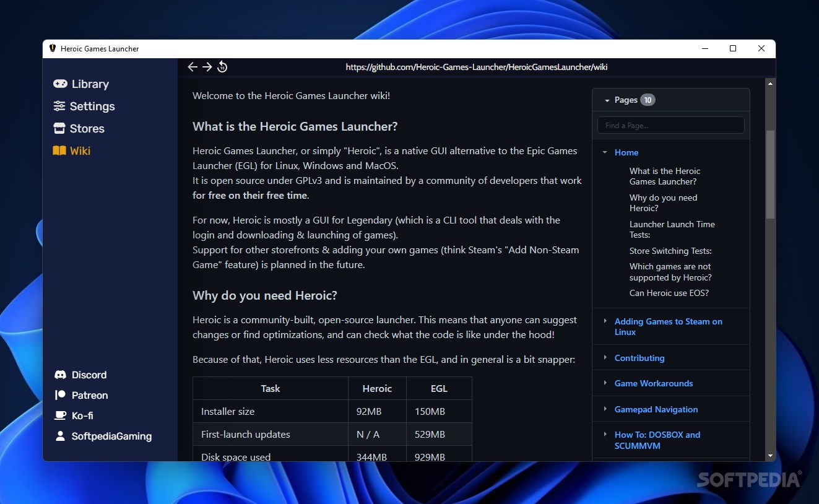Click the Pages count badge '10'
Viewport: 819px width, 504px height.
(648, 100)
